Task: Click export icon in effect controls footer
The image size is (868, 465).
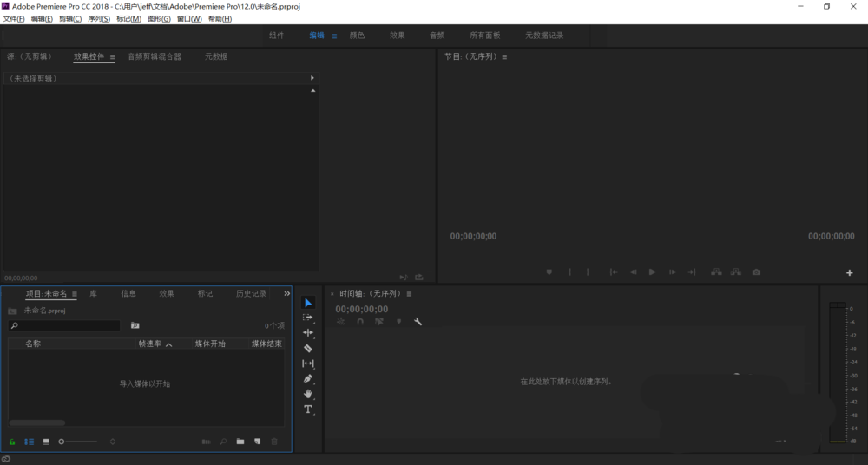Action: click(419, 278)
